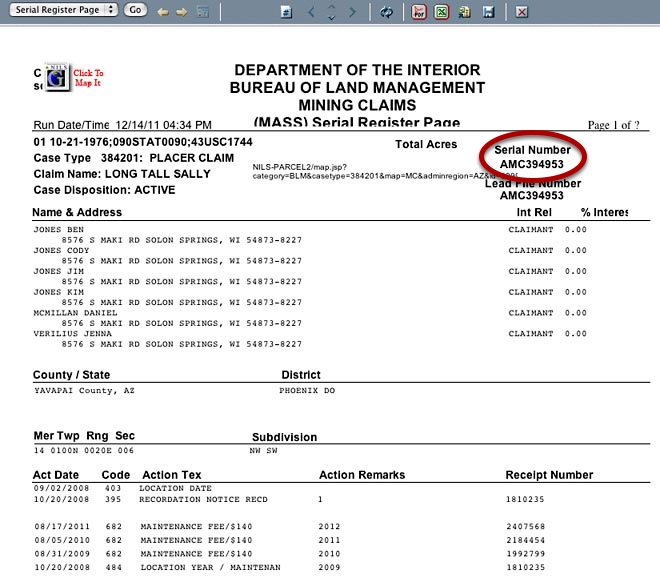Click Case Type 384201: PLACER CLAIM
This screenshot has height=586, width=660.
(134, 158)
